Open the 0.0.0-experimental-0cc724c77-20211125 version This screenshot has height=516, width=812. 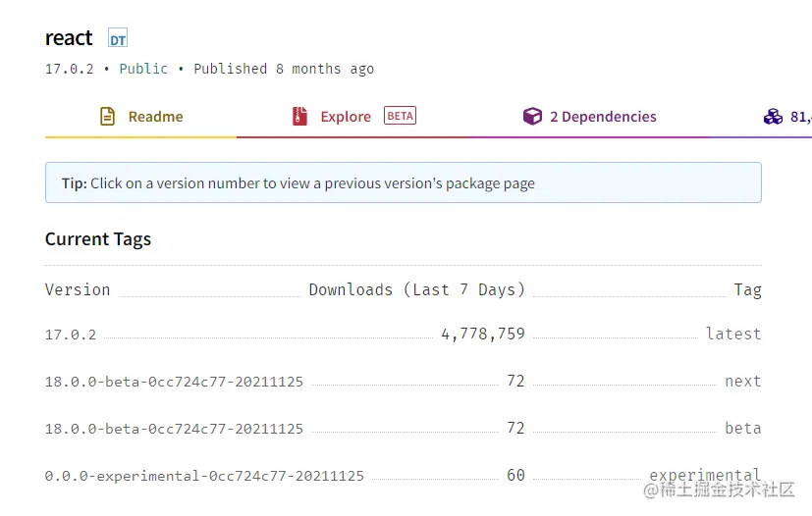[x=204, y=476]
